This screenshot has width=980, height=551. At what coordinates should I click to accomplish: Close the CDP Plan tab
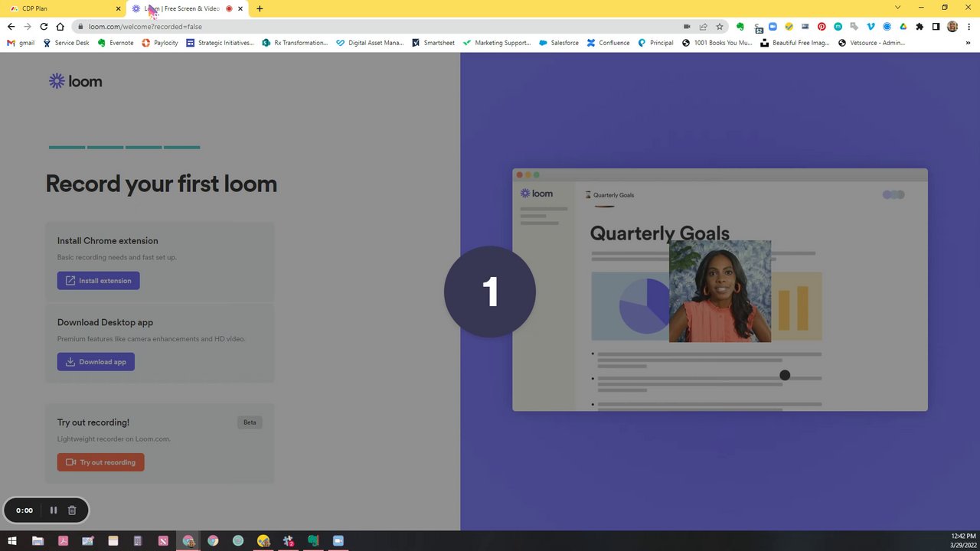pos(118,8)
